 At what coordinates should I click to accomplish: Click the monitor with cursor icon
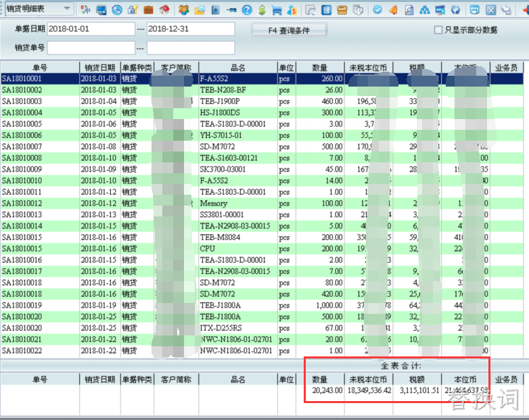(440, 10)
